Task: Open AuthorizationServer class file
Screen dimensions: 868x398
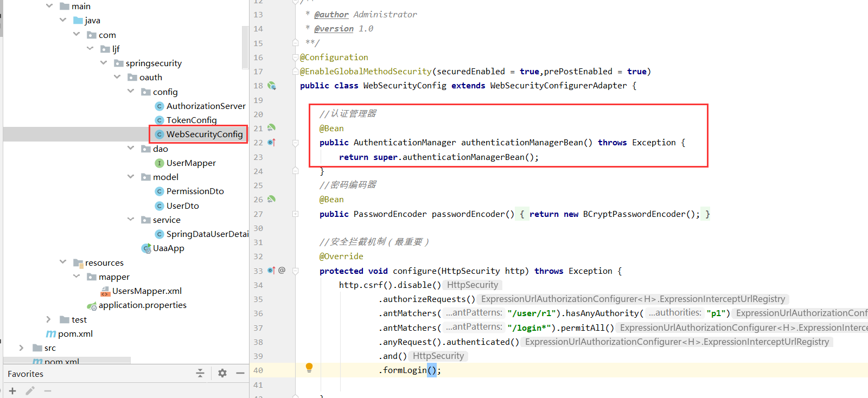Action: click(x=206, y=106)
